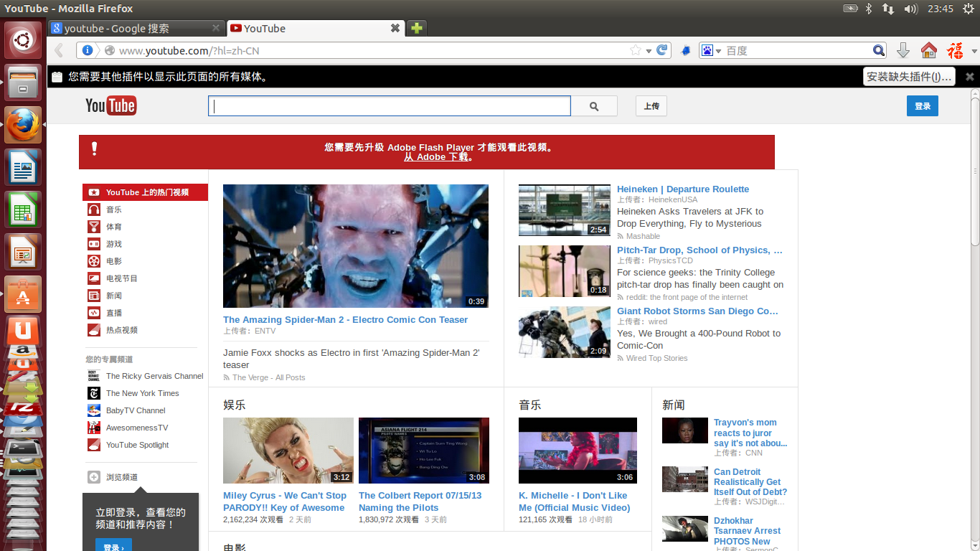Click the Firefox reload button

pos(662,50)
